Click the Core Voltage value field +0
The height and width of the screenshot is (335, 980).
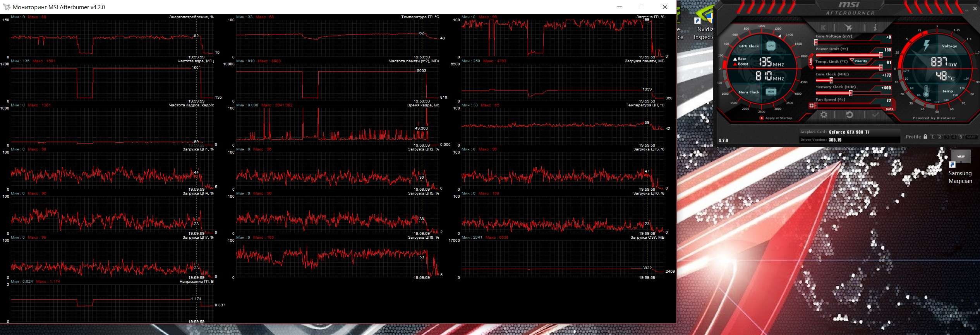point(888,38)
